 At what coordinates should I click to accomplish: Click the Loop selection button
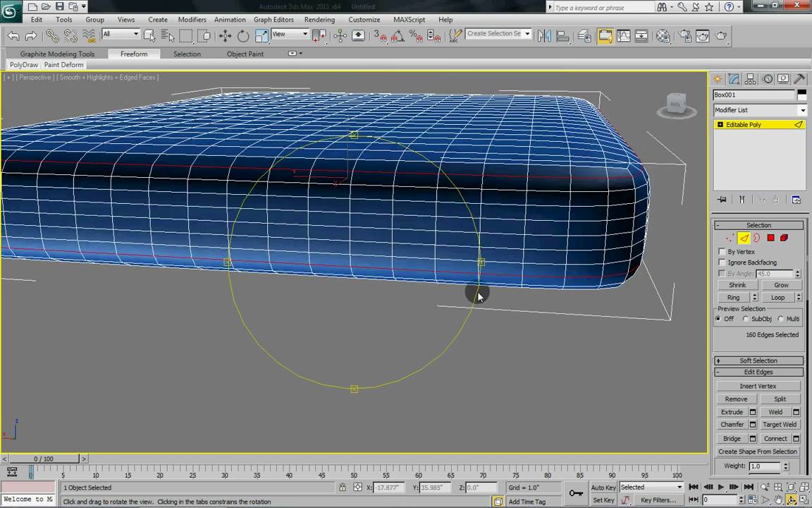pyautogui.click(x=778, y=298)
